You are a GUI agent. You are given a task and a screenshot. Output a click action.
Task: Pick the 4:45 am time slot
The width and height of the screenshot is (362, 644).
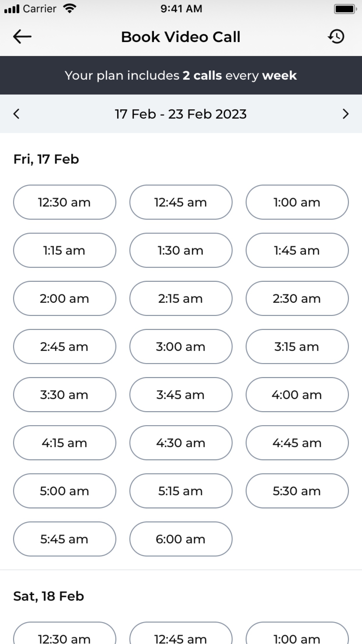click(297, 443)
